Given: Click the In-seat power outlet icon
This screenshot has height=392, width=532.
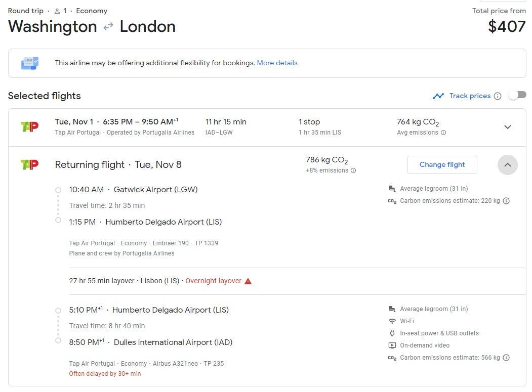Looking at the screenshot, I should [x=392, y=333].
